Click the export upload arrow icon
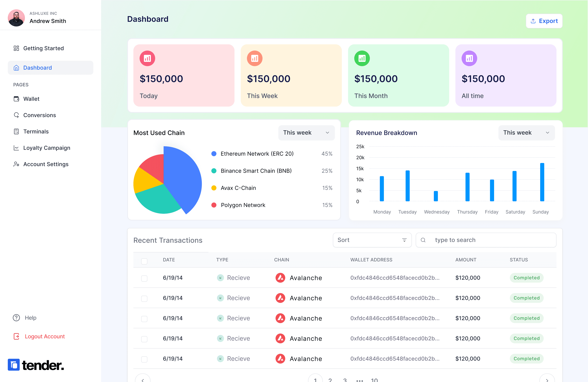 click(533, 21)
